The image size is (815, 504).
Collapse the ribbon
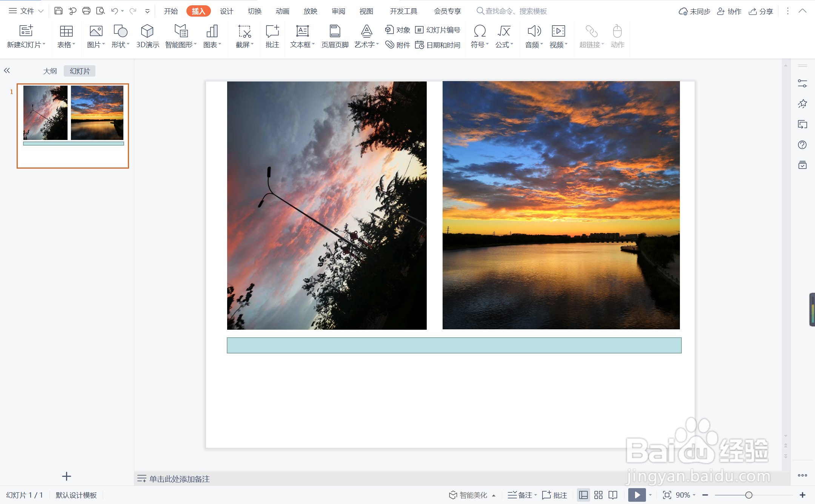pos(802,11)
